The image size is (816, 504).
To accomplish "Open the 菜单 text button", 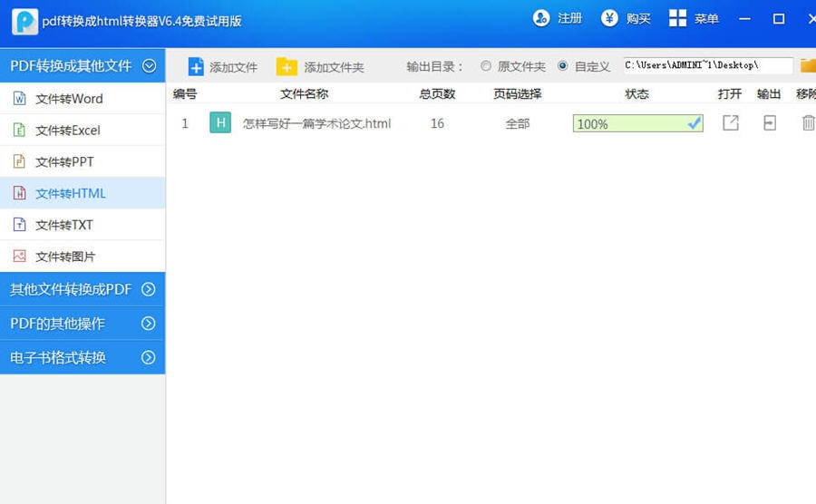I will click(x=706, y=19).
